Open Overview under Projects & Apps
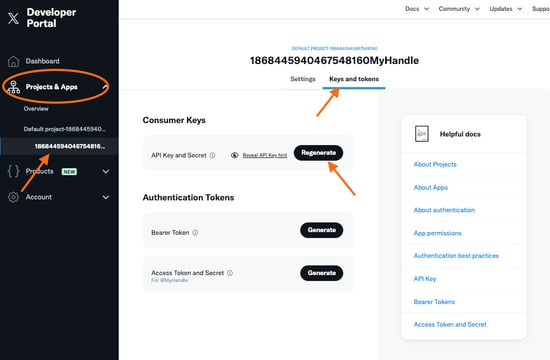The width and height of the screenshot is (550, 360). coord(36,109)
